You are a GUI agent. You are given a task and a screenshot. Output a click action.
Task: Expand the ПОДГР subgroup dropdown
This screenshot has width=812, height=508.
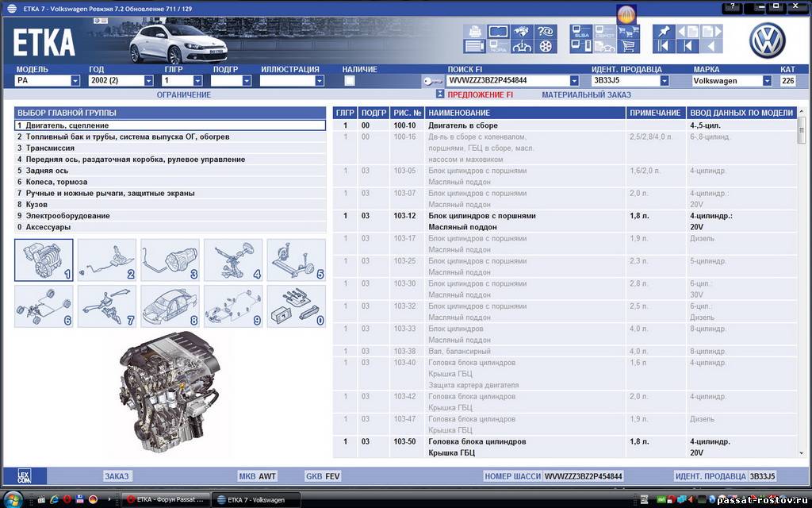point(247,81)
